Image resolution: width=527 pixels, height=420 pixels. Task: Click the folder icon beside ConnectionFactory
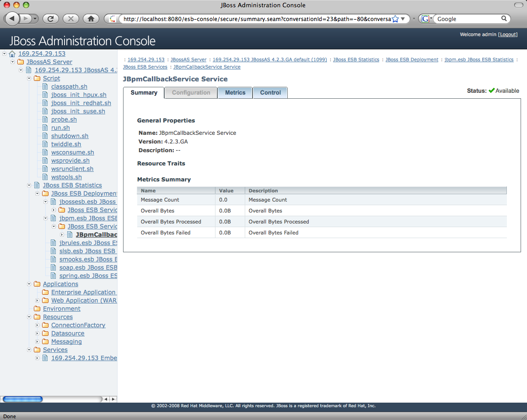[45, 325]
